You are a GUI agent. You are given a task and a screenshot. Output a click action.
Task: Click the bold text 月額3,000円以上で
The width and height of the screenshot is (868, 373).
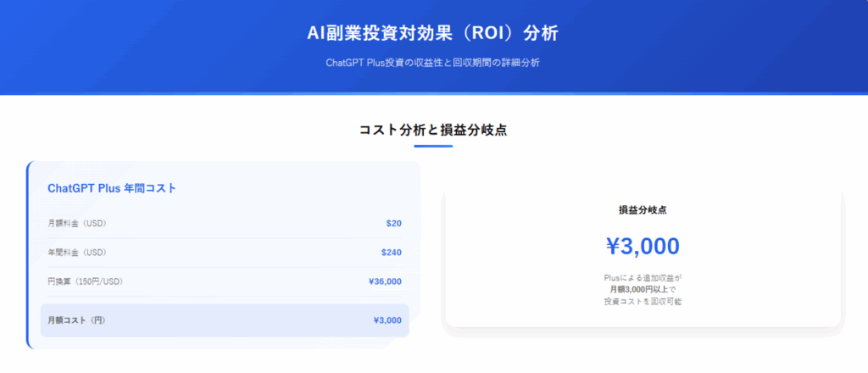coord(643,289)
